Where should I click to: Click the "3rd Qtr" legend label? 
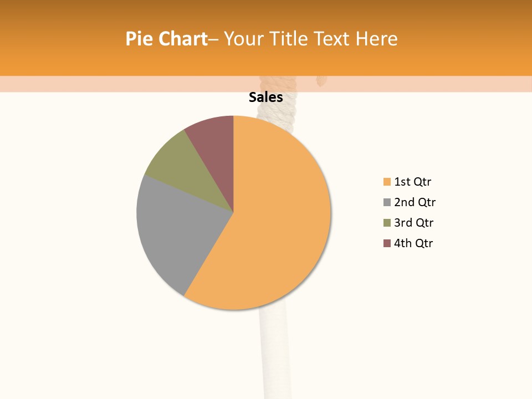(414, 223)
